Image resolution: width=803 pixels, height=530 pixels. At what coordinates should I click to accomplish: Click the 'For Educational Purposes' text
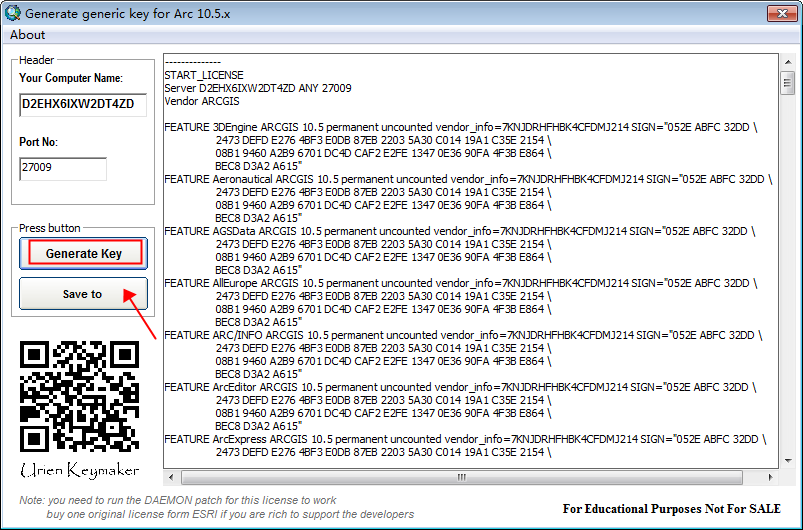point(671,508)
